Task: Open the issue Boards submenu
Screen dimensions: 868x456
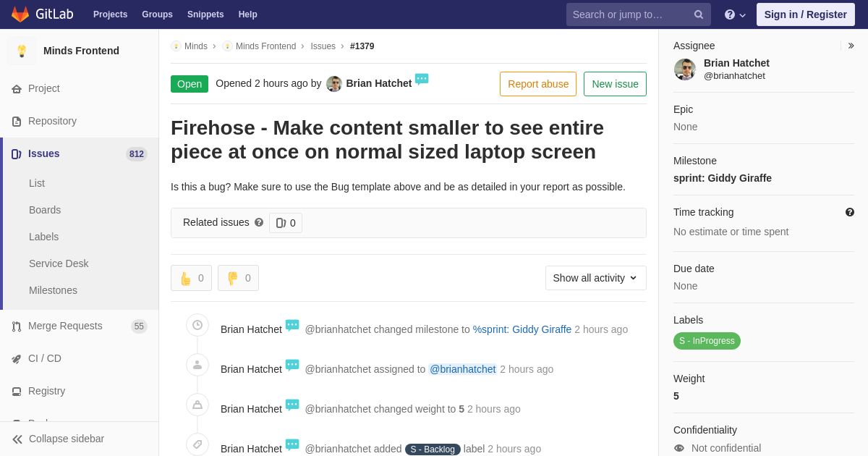Action: click(45, 210)
